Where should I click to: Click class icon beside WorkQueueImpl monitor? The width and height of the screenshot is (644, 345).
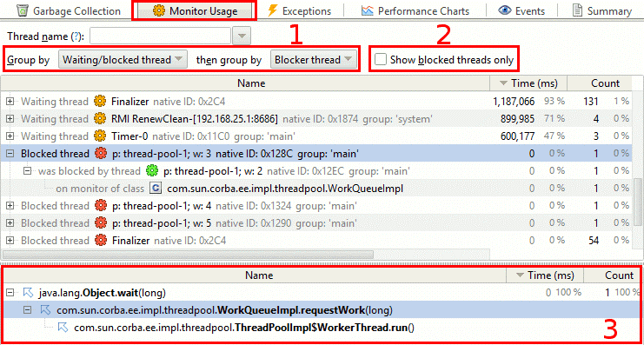[156, 189]
